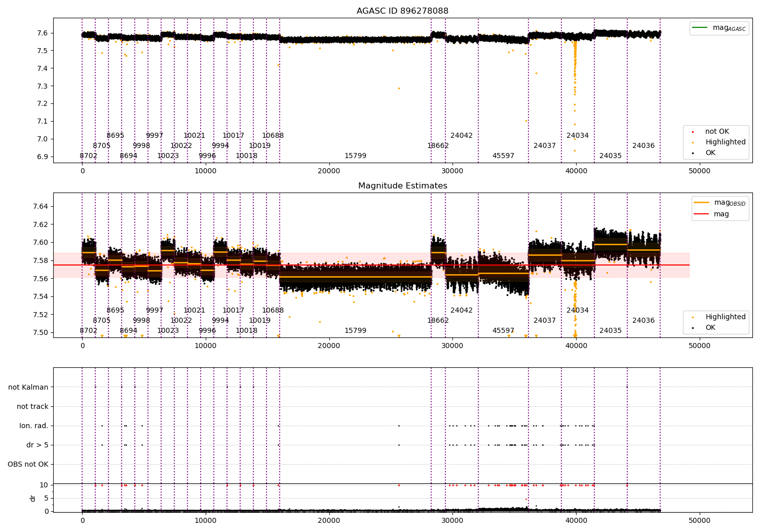Click obsid label 9998 in the top plot
Image resolution: width=760 pixels, height=532 pixels.
[141, 146]
